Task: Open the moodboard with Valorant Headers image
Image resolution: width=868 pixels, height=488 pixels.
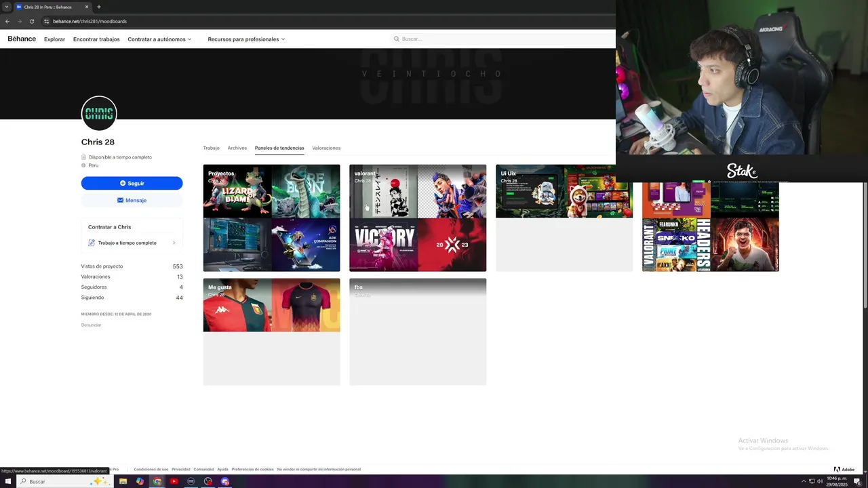Action: (711, 226)
